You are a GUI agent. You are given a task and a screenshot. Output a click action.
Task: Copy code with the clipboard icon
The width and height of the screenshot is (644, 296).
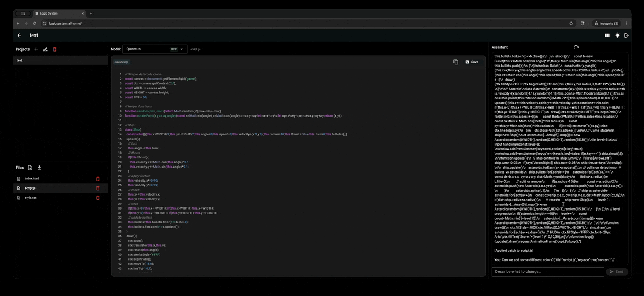point(456,62)
